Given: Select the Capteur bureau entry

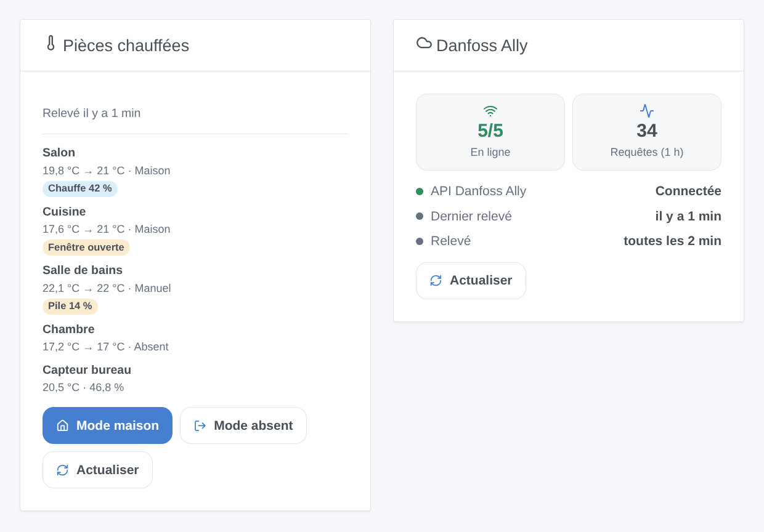Looking at the screenshot, I should [x=87, y=370].
